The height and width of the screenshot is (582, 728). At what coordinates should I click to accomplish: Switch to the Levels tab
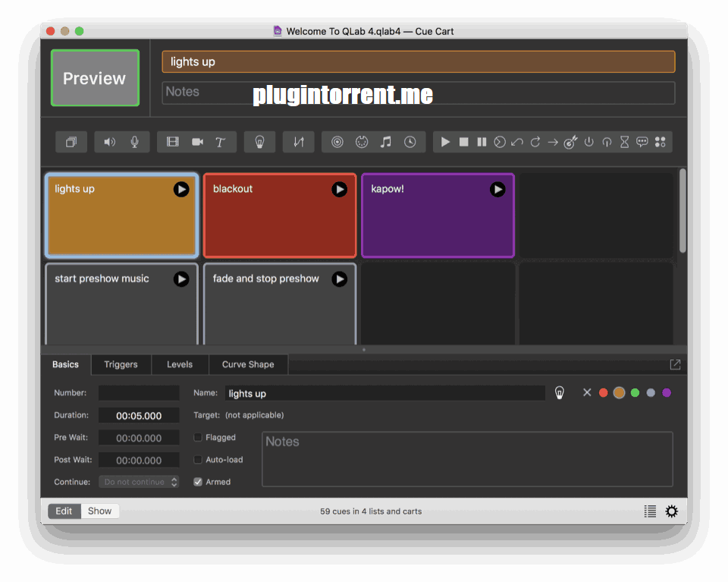(180, 365)
